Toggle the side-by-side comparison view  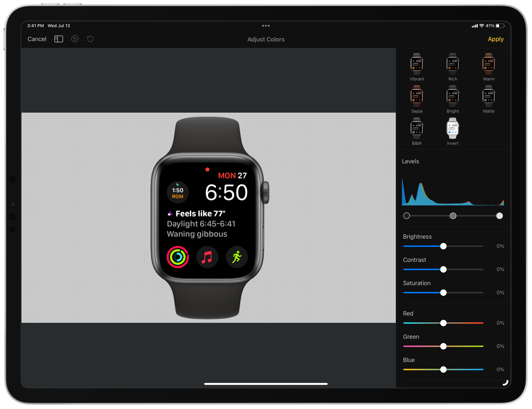click(x=58, y=39)
